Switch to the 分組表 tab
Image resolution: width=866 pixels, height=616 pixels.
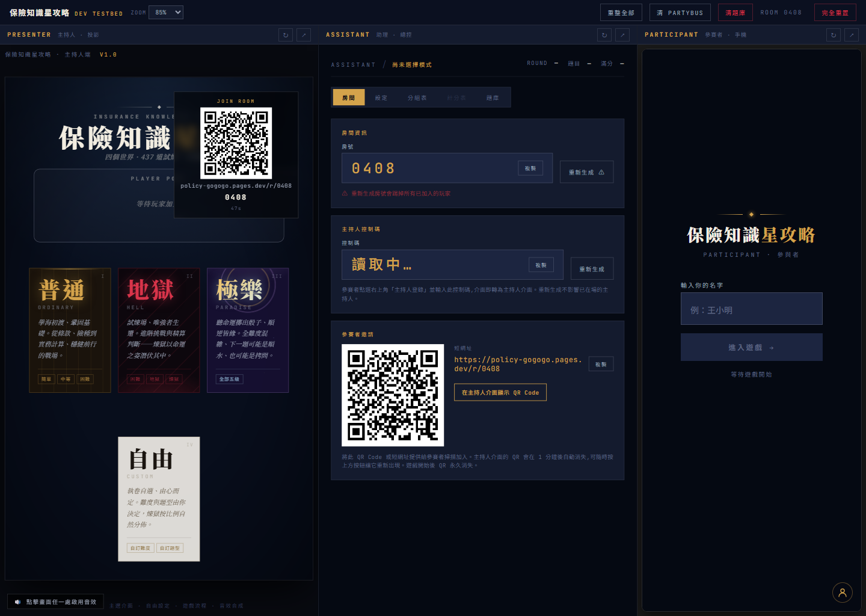417,97
